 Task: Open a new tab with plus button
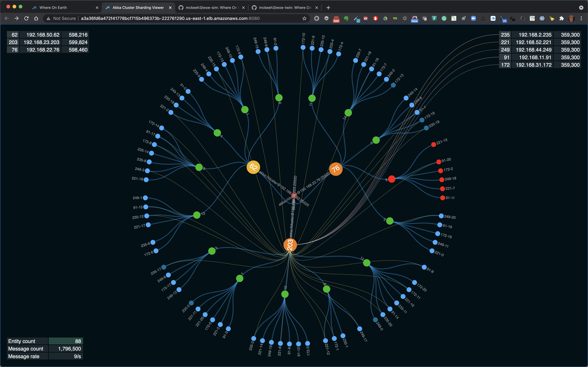click(328, 8)
